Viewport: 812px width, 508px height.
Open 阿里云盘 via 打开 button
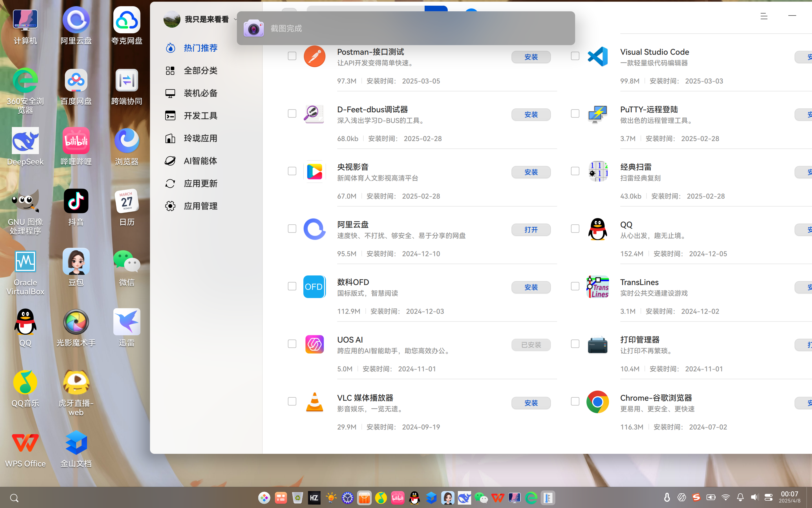[531, 230]
